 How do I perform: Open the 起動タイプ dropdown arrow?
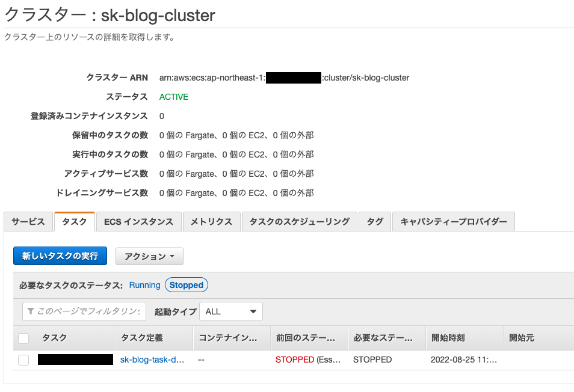[x=253, y=311]
